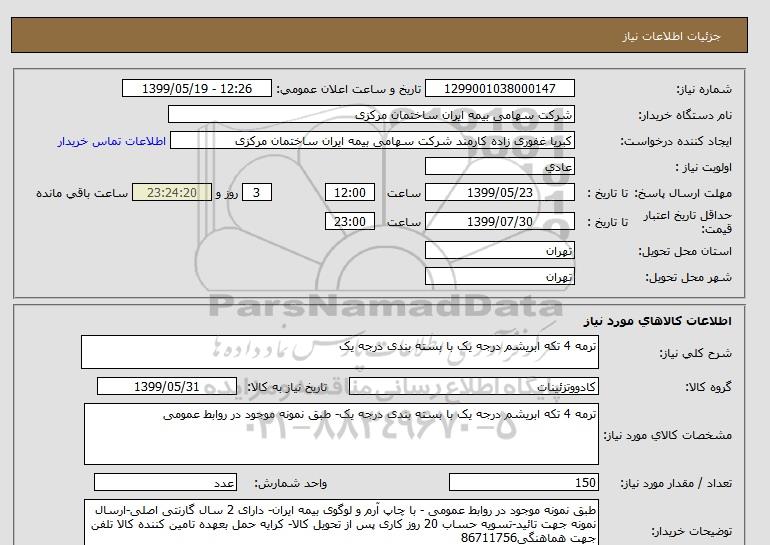
Task: Click the general need description box
Action: [340, 352]
